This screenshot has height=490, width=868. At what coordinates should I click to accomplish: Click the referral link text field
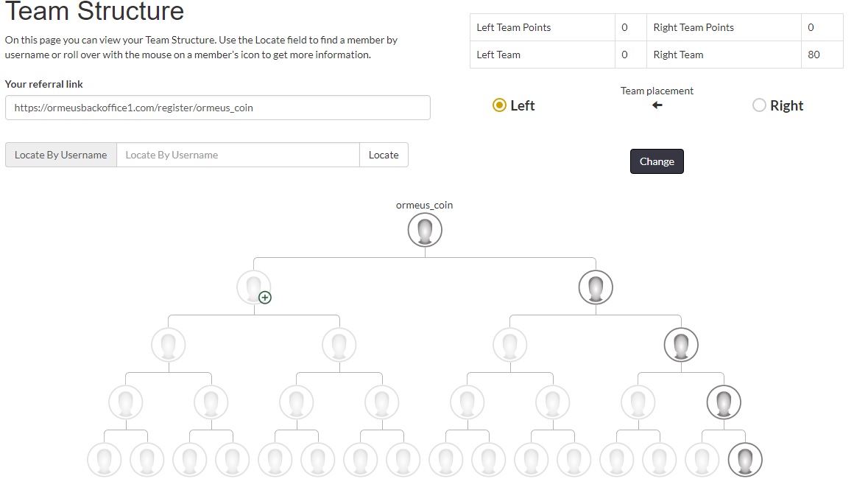coord(217,108)
